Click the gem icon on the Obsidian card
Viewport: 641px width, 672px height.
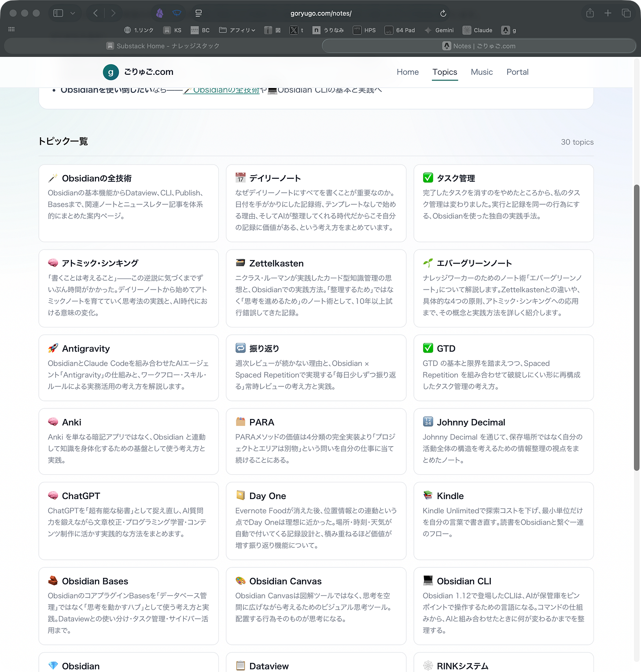click(x=53, y=665)
